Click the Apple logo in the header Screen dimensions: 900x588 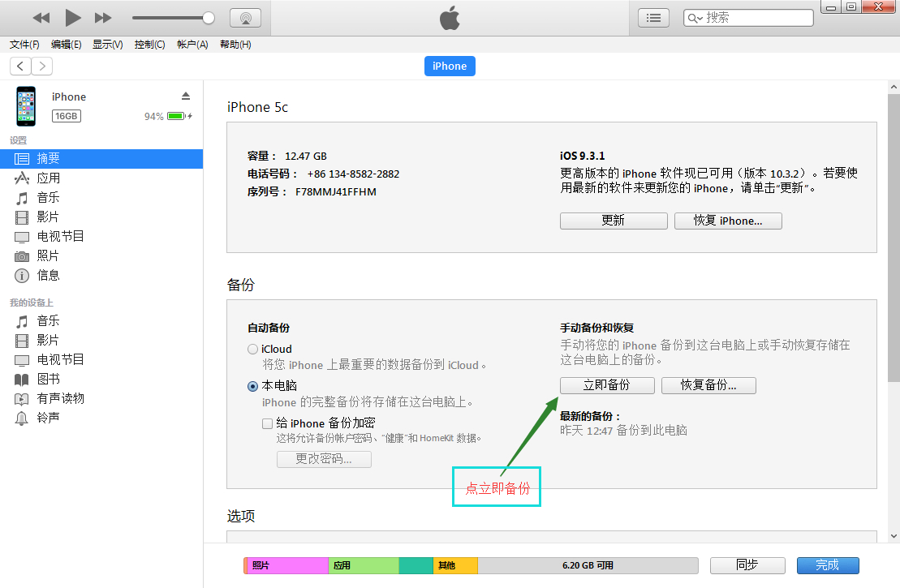450,18
